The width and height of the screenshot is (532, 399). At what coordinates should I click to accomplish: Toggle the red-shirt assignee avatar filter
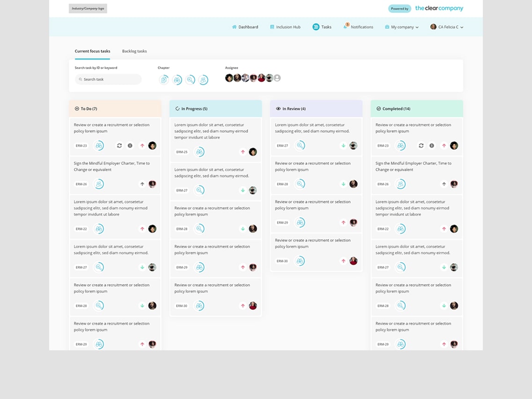(261, 78)
